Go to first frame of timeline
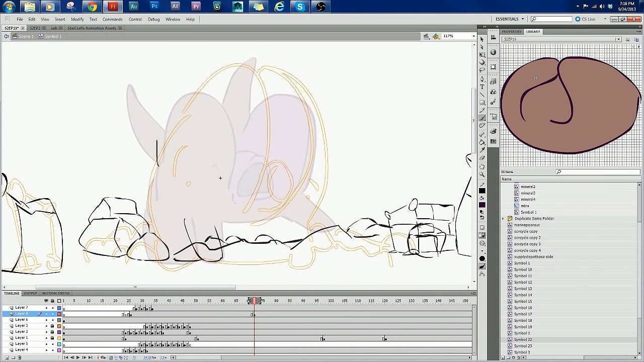Screen dimensions: 644x362 click(66, 357)
